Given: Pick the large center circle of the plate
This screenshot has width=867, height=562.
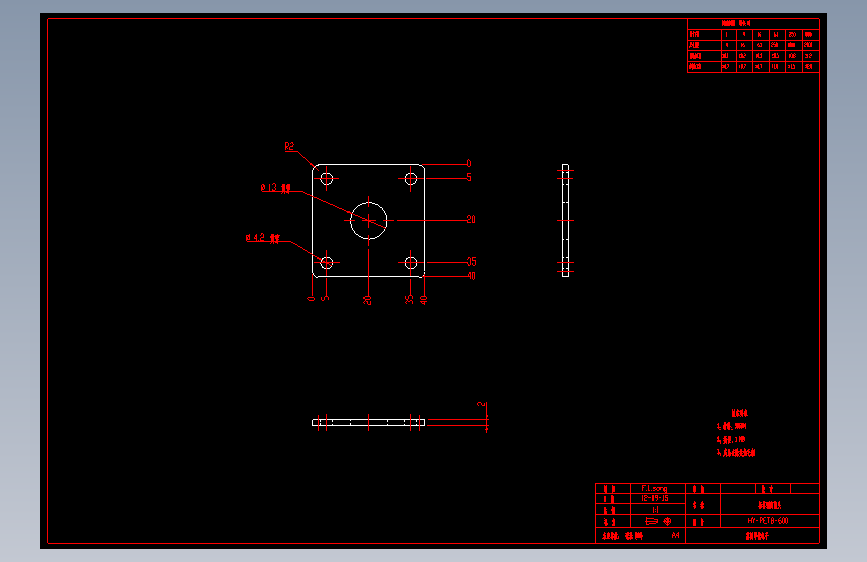Looking at the screenshot, I should tap(369, 221).
